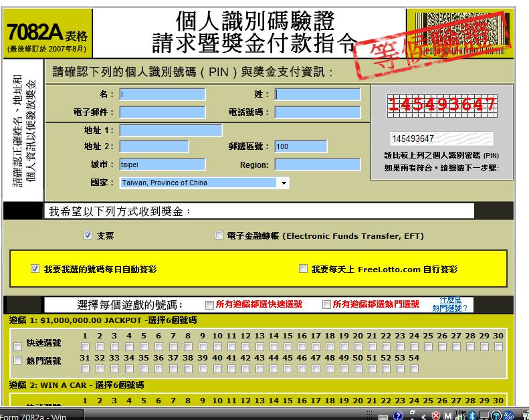The height and width of the screenshot is (420, 529).
Task: Click the red security shield tray icon
Action: 436,416
